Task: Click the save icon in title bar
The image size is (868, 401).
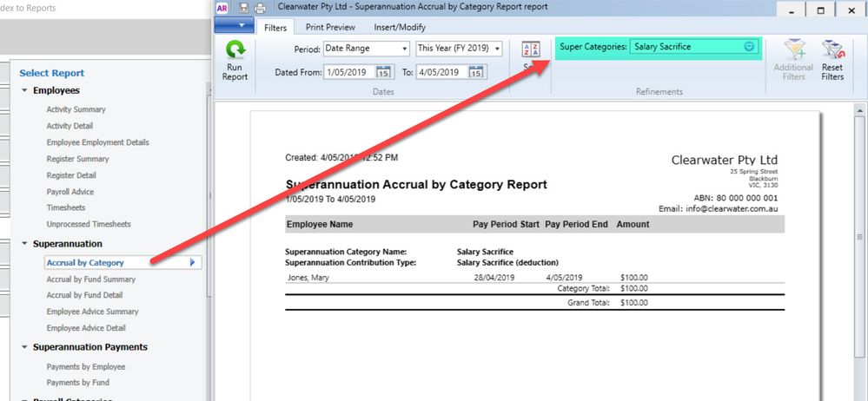Action: [x=243, y=8]
